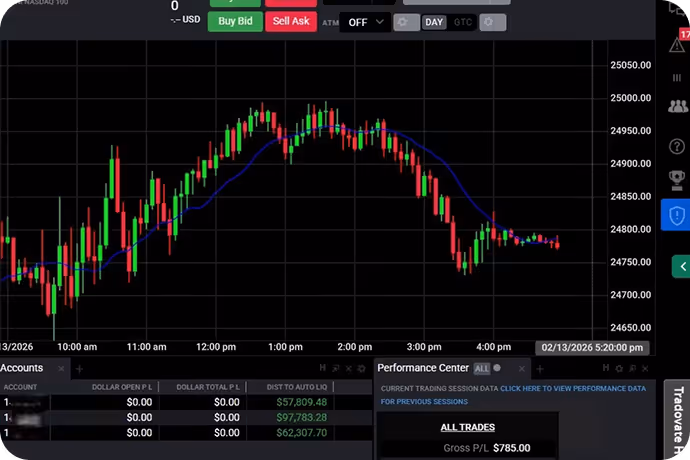Sort by DOLLAR OPEN P L column

(122, 387)
